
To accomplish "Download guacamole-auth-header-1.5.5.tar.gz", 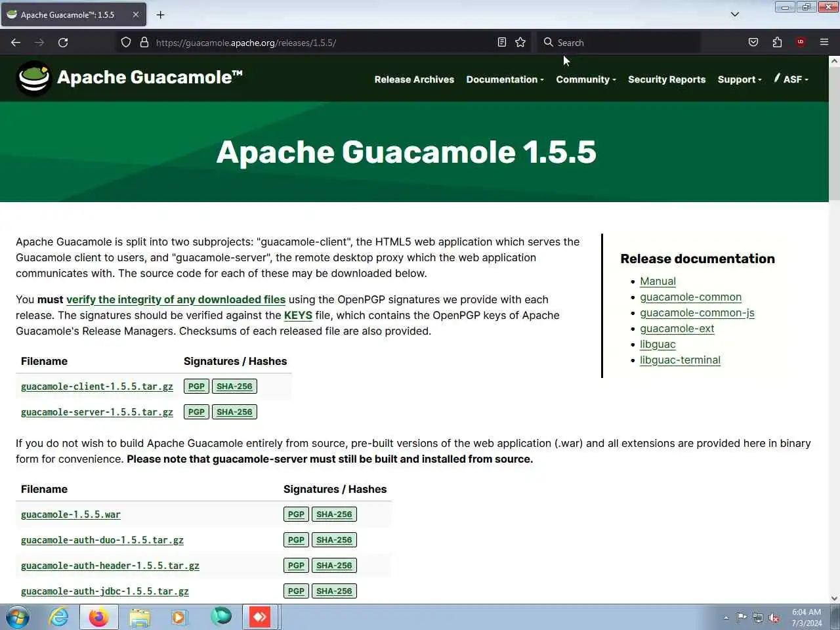I will 110,566.
